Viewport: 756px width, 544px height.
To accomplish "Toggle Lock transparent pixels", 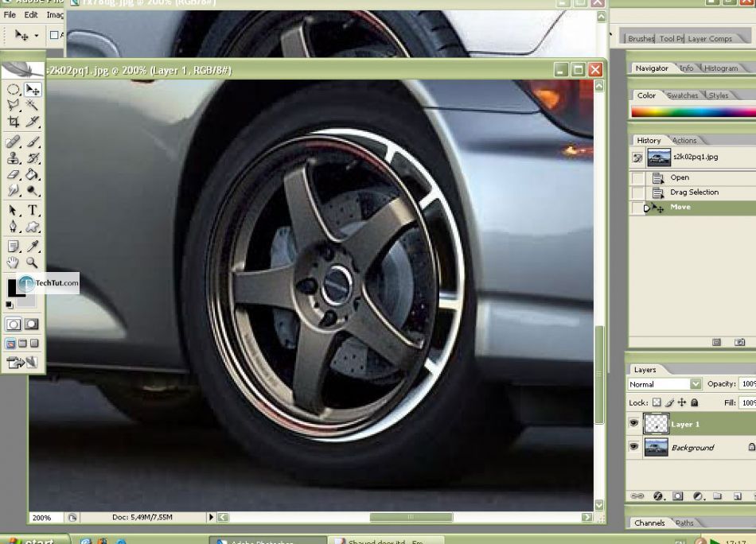I will (657, 402).
